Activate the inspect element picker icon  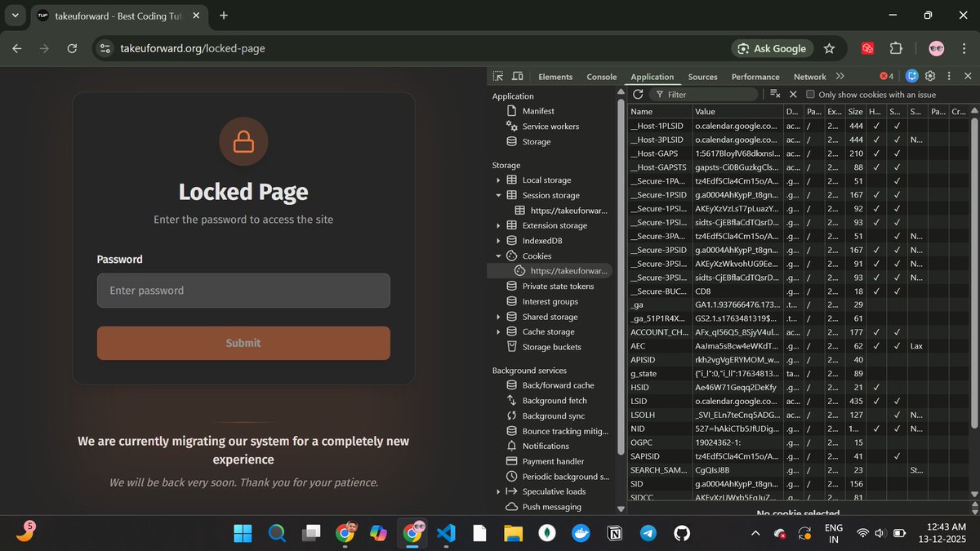tap(498, 76)
